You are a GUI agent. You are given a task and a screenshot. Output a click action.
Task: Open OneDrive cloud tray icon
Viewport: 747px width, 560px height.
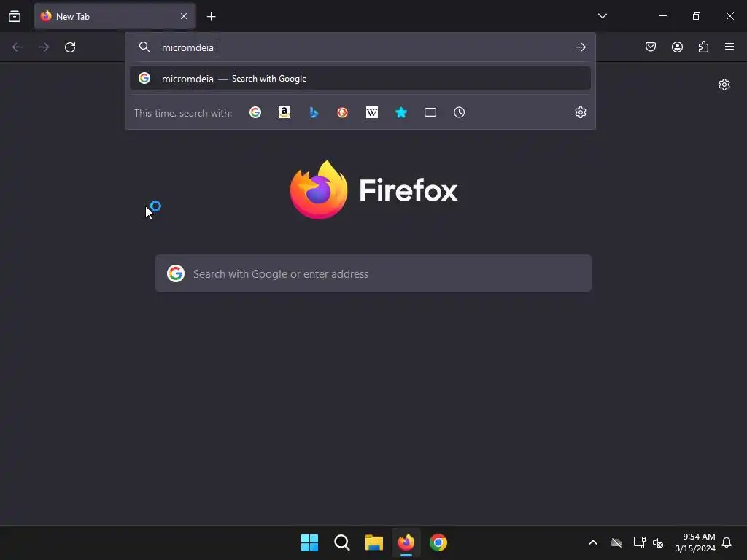(x=616, y=542)
